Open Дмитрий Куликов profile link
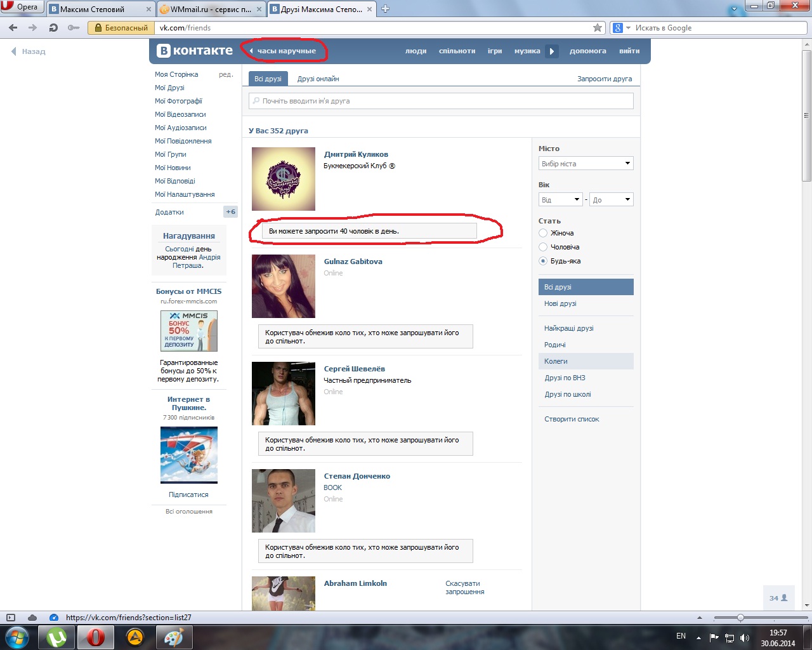Screen dimensions: 812x650 pyautogui.click(x=356, y=154)
